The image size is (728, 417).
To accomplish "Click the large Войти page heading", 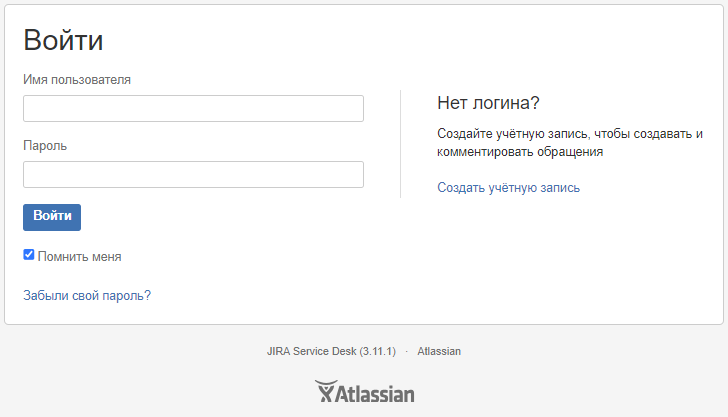I will point(63,39).
